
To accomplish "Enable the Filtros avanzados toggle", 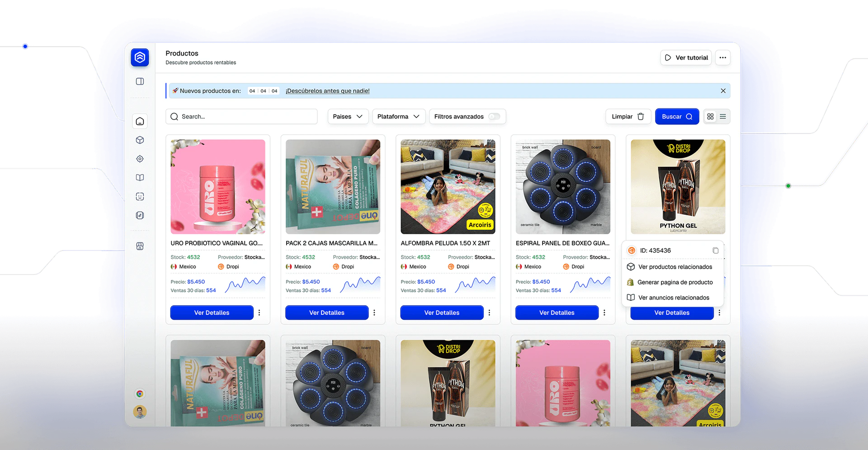I will (x=495, y=116).
